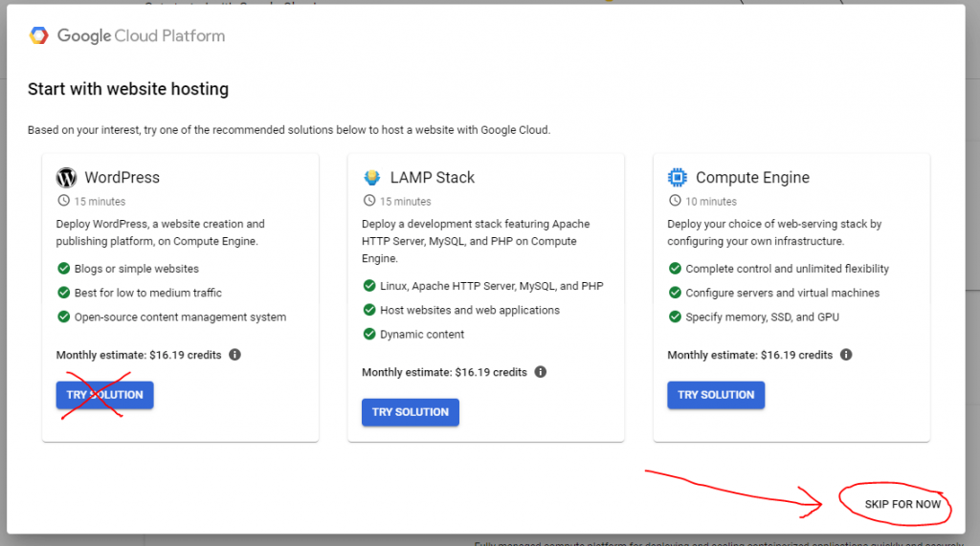Click green check beside Host websites and web applications

[369, 310]
